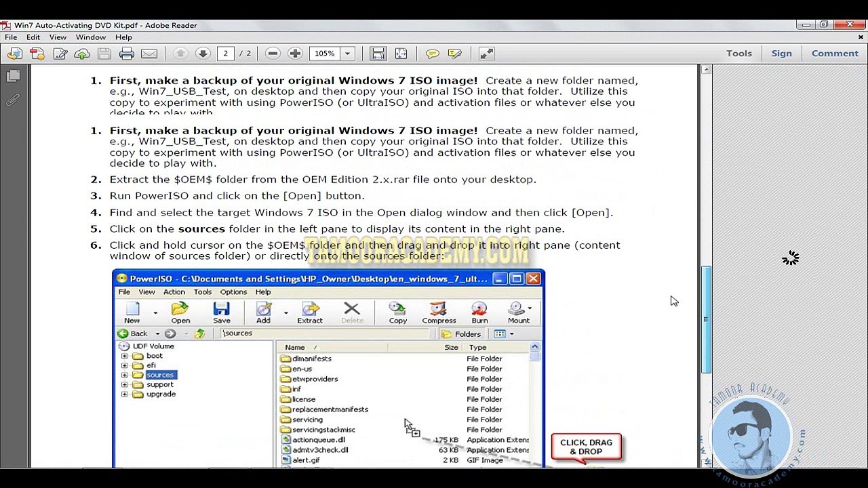Click the Create PDF online icon
868x488 pixels.
(37, 54)
